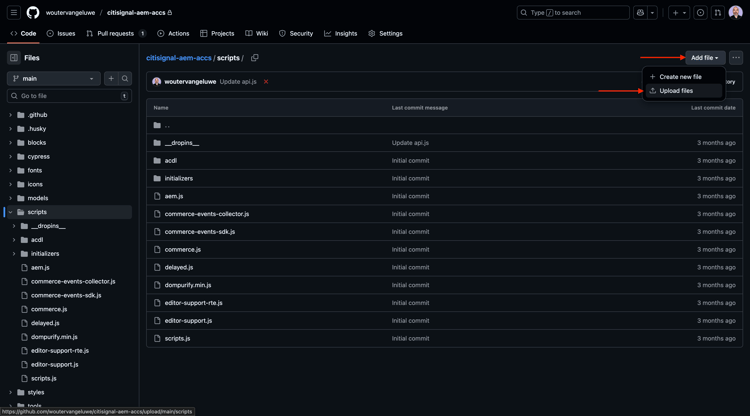Screen dimensions: 750x416
Task: Choose Create new file menu entry
Action: (x=684, y=77)
